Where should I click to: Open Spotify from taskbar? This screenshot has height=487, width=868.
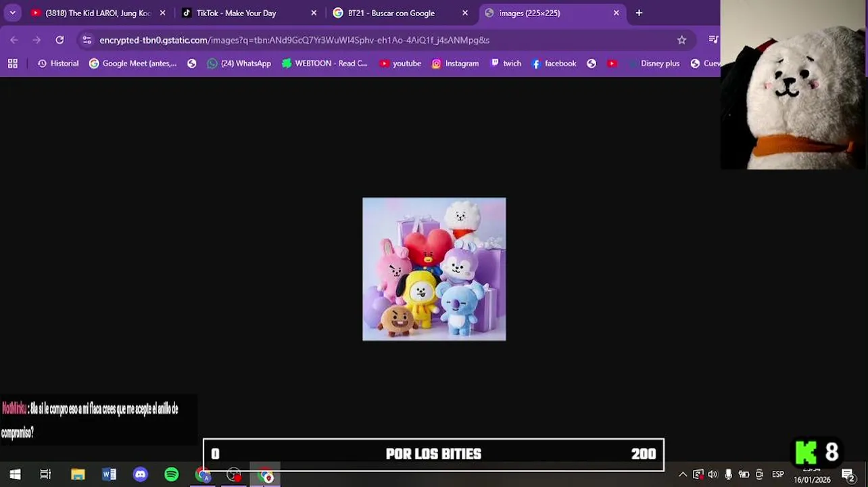(171, 475)
